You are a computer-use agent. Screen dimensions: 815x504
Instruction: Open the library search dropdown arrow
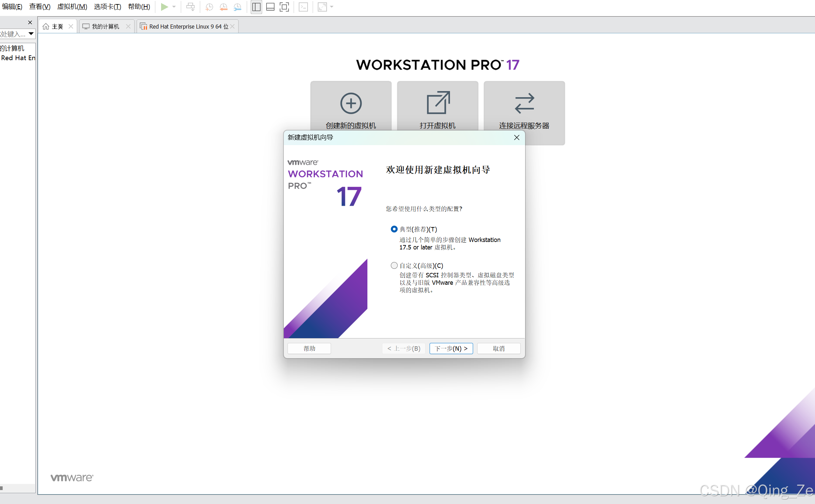[31, 34]
